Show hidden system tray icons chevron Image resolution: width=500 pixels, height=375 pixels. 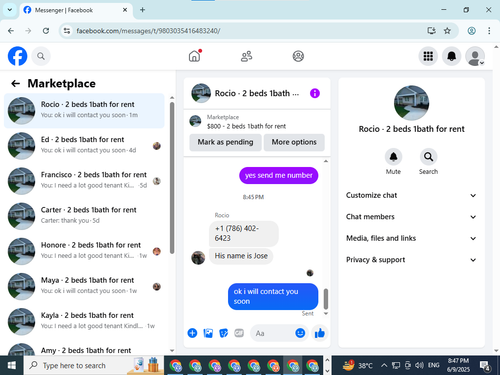click(x=384, y=366)
